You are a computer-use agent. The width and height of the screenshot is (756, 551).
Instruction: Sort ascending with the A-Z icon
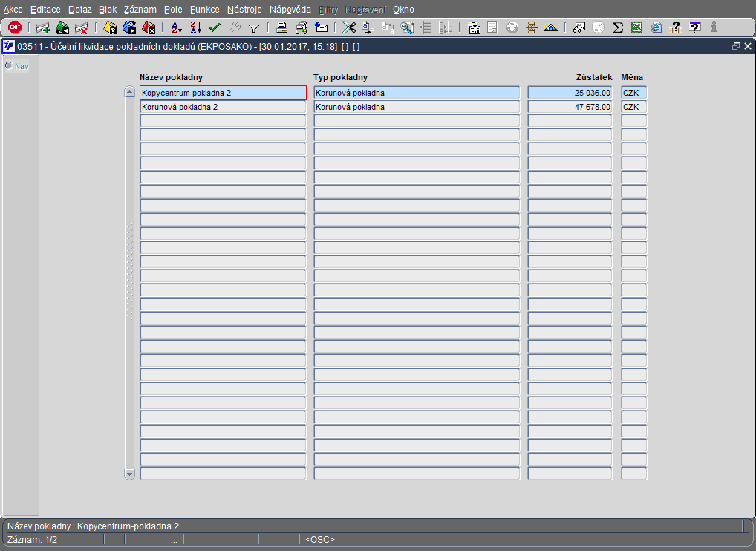tap(177, 27)
